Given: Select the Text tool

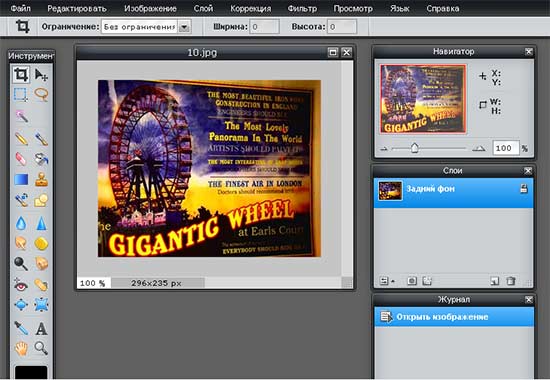Looking at the screenshot, I should tap(41, 329).
